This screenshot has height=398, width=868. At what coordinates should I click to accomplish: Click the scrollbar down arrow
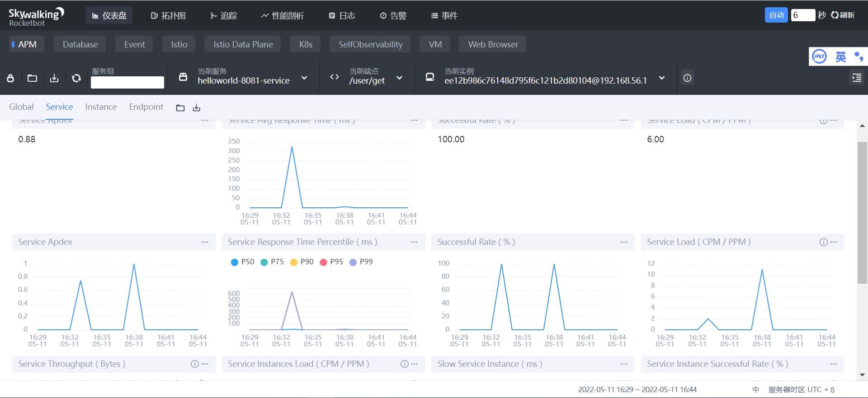(862, 375)
